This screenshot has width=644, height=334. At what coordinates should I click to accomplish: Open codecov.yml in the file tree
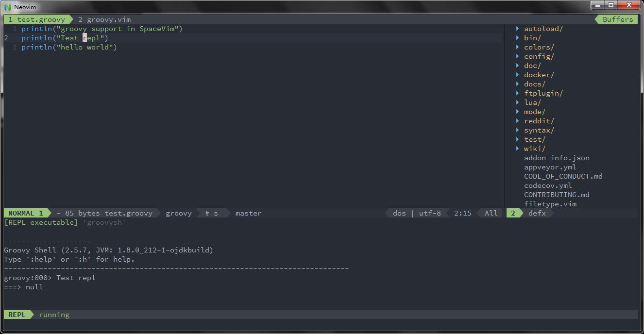coord(548,185)
